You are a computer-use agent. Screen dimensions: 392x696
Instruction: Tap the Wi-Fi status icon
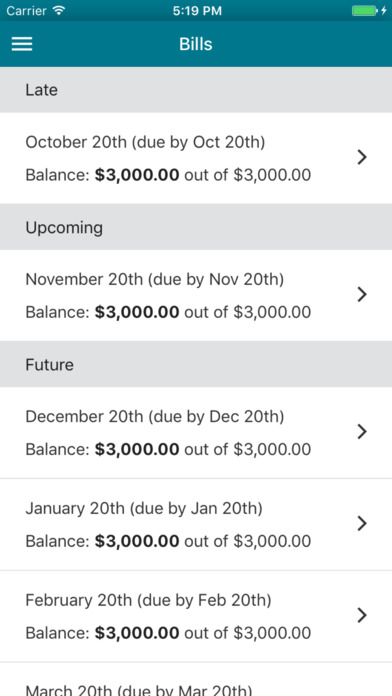click(x=58, y=10)
